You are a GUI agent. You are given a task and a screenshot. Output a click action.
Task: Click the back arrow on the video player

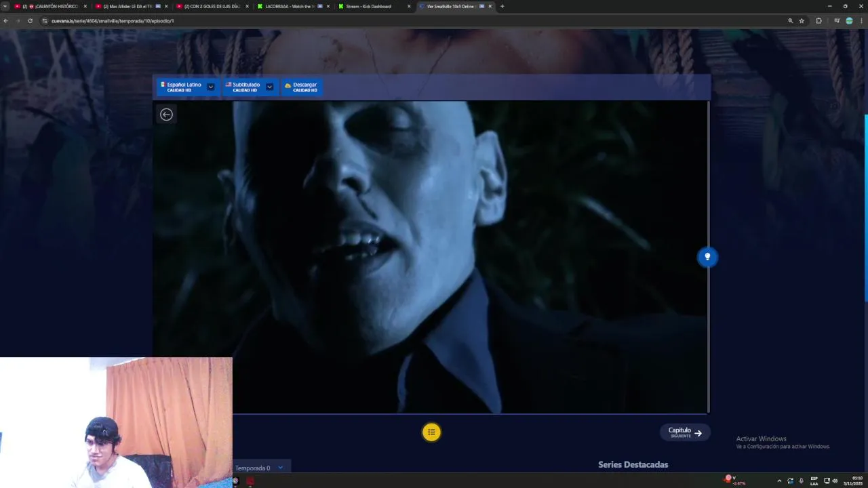tap(166, 115)
